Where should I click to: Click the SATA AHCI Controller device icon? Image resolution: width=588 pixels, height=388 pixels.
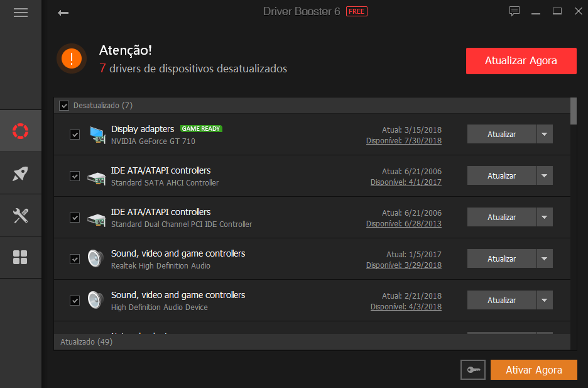point(97,177)
